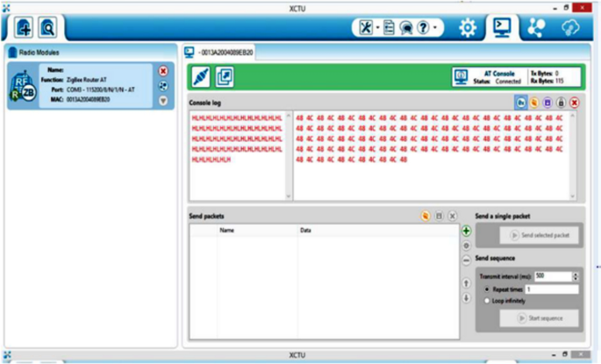Click the Data column header
Screen dimensions: 601x364
pyautogui.click(x=378, y=231)
